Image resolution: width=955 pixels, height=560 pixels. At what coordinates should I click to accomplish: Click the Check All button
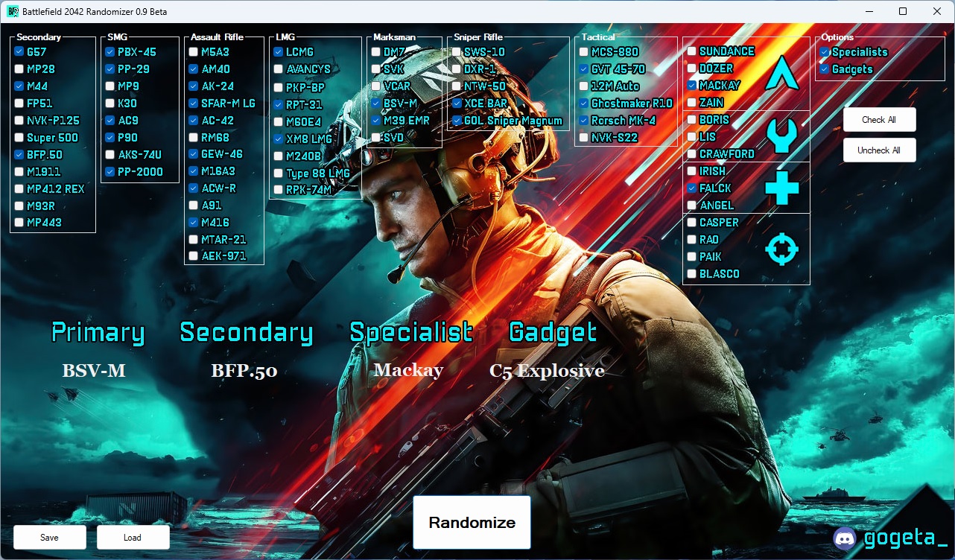tap(879, 119)
